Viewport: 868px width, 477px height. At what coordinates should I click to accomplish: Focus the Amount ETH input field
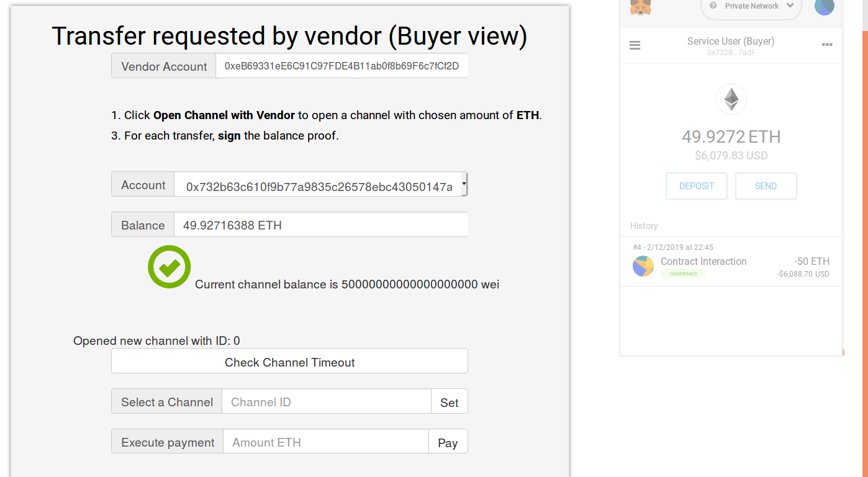(326, 442)
